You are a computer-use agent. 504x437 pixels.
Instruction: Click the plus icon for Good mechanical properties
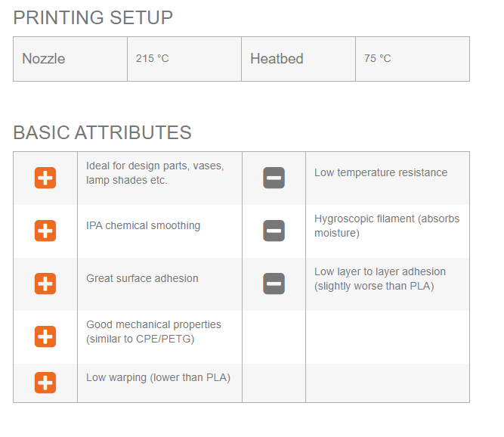click(45, 336)
